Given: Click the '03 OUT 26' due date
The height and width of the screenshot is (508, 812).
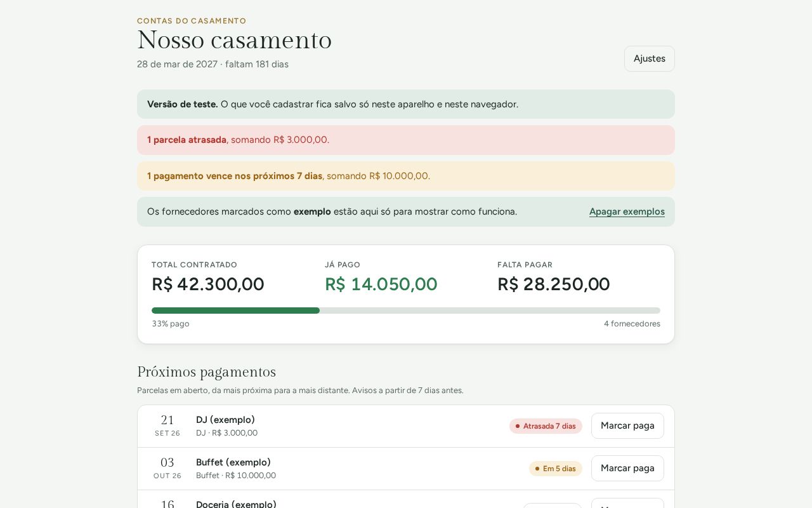Looking at the screenshot, I should [167, 469].
